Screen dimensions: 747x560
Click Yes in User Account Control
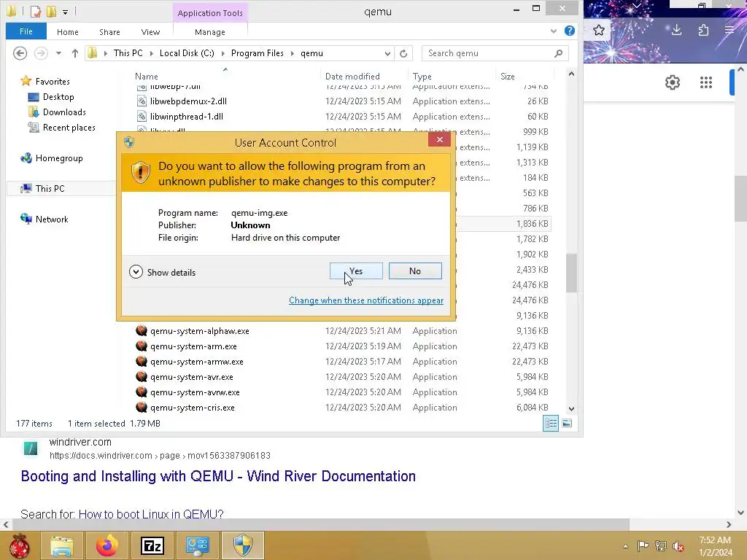356,271
